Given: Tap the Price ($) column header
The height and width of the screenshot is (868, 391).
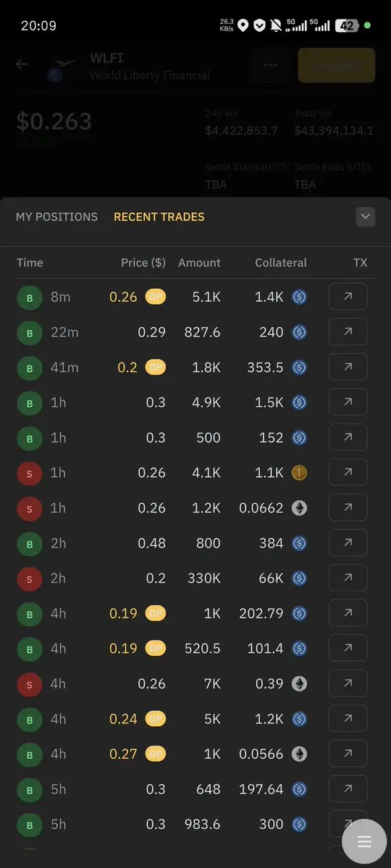Looking at the screenshot, I should (x=143, y=262).
